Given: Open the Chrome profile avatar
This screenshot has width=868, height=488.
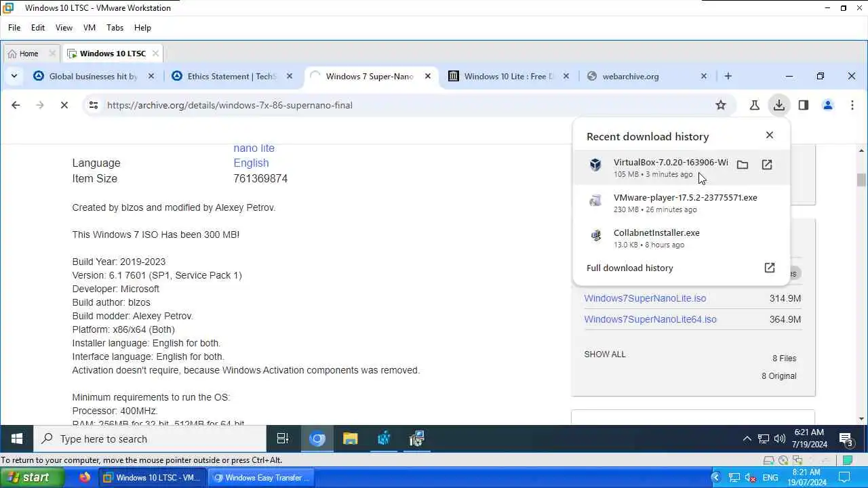Looking at the screenshot, I should coord(828,105).
